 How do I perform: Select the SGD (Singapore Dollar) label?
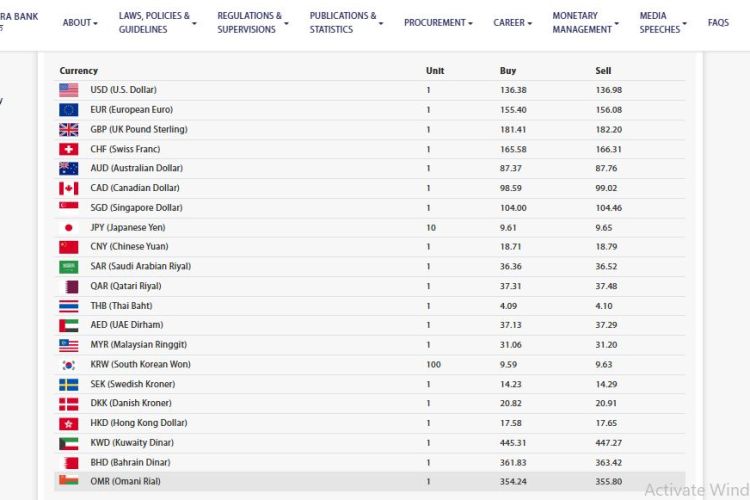(x=136, y=208)
